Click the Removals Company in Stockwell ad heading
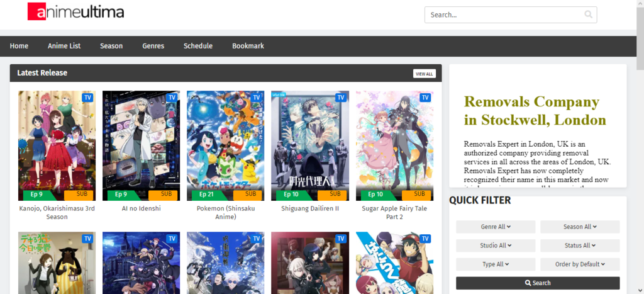This screenshot has height=294, width=644. coord(535,111)
